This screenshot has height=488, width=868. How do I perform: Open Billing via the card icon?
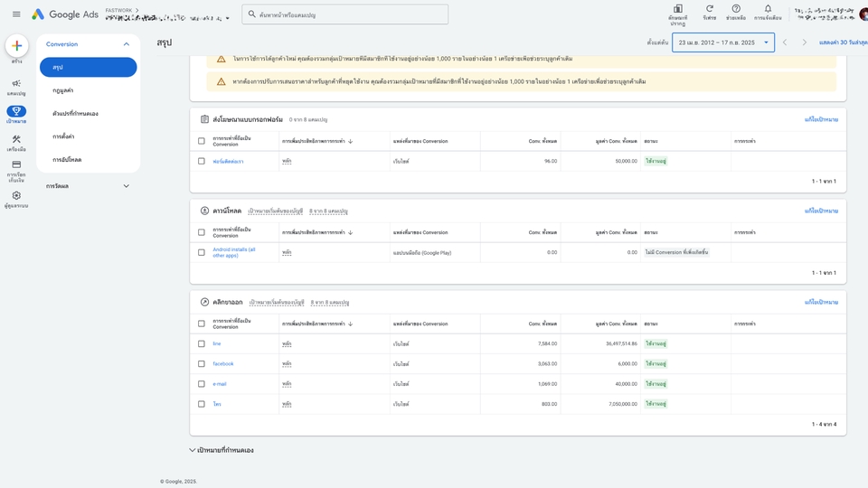pos(16,165)
